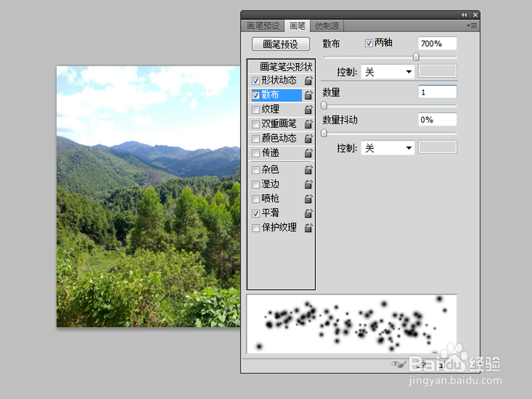Viewport: 532px width, 399px height.
Task: Open the panel flyout menu icon
Action: 471,26
